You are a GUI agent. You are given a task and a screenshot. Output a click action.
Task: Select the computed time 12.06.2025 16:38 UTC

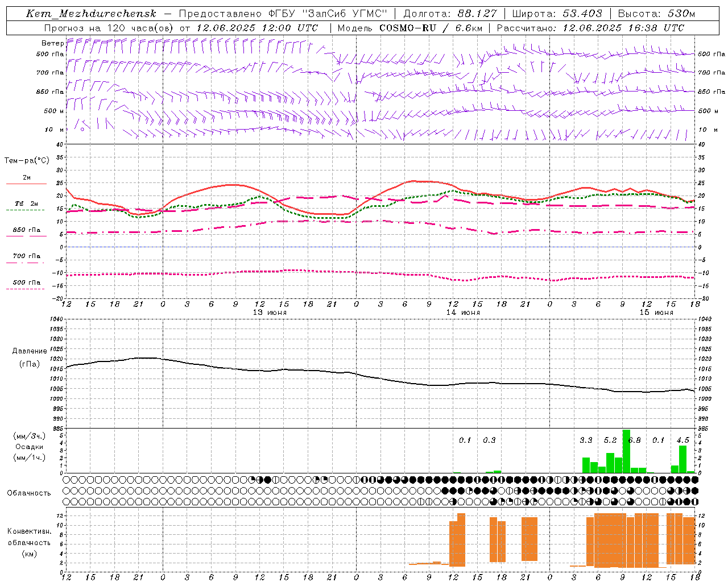click(623, 28)
